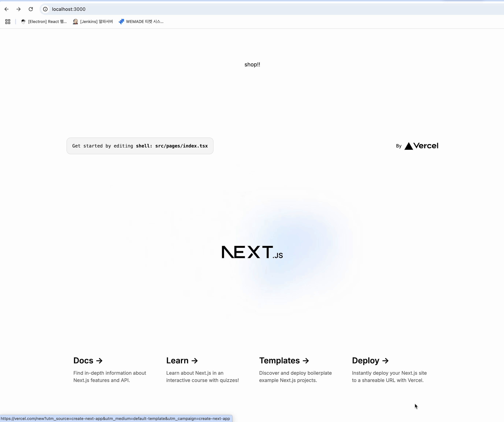The width and height of the screenshot is (504, 422).
Task: Click 'Instantly deploy your Next.js site' text
Action: point(389,373)
